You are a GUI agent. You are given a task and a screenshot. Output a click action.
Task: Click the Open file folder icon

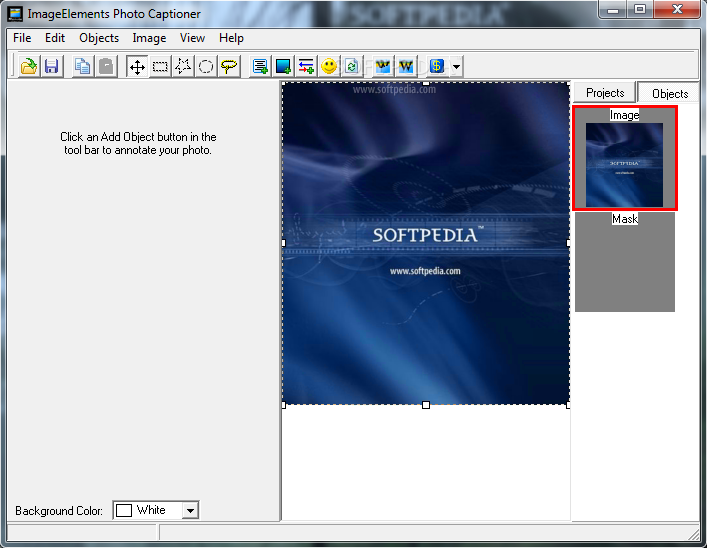point(29,67)
